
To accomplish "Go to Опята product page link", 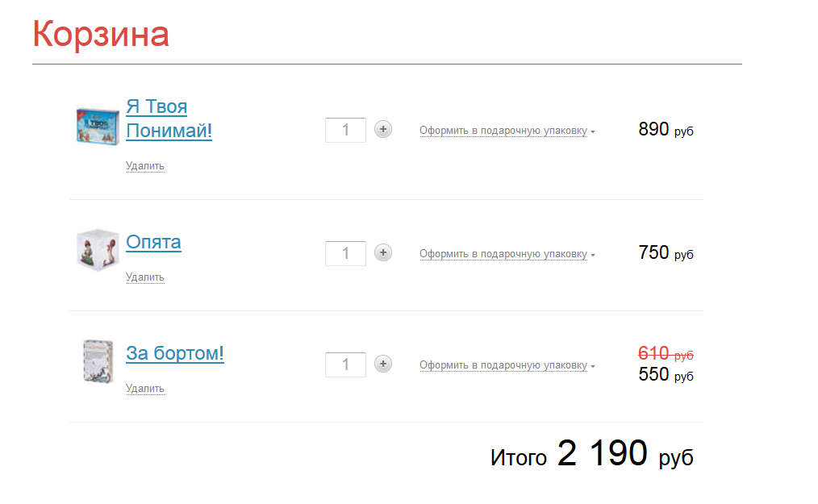I will click(153, 242).
